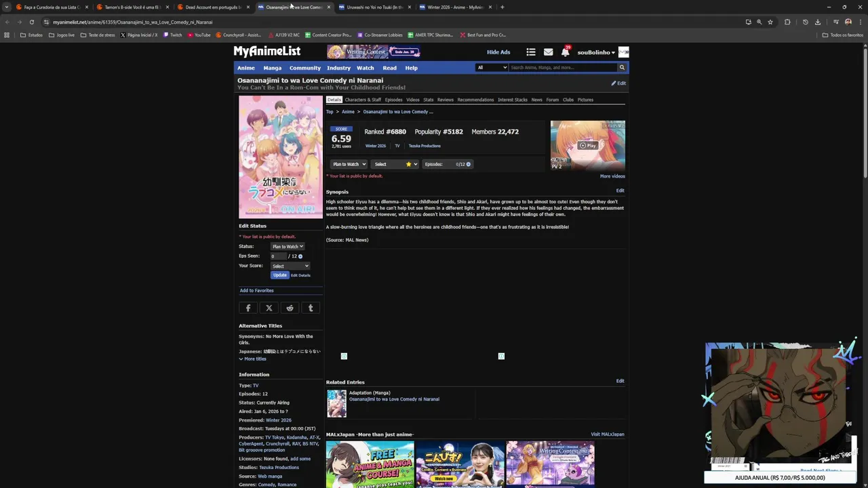Click the related manga cover thumbnail
The height and width of the screenshot is (488, 868).
coord(336,403)
